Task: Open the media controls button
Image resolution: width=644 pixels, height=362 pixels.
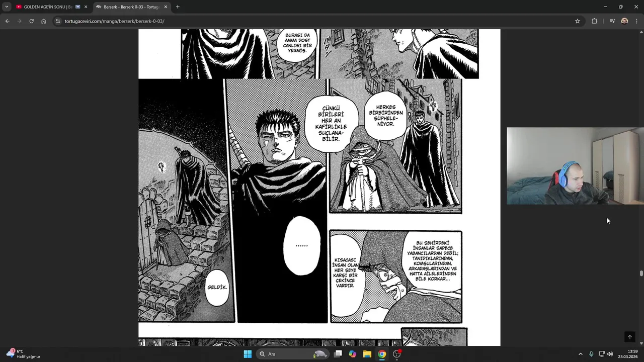Action: [x=612, y=21]
